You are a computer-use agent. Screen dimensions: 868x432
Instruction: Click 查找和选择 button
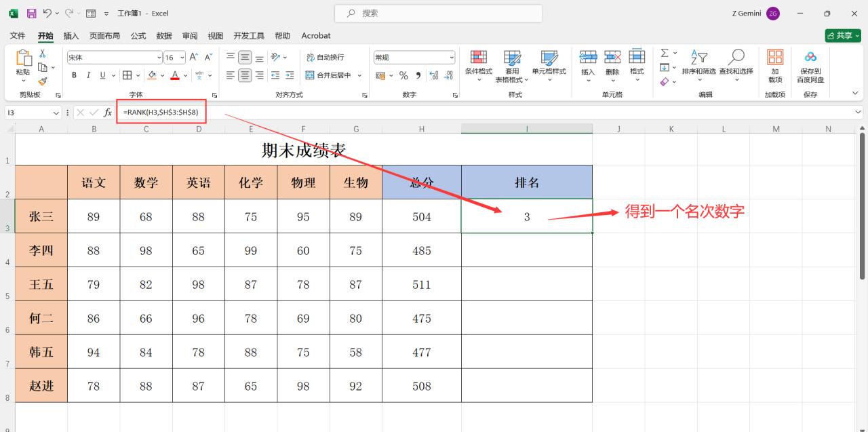coord(736,66)
